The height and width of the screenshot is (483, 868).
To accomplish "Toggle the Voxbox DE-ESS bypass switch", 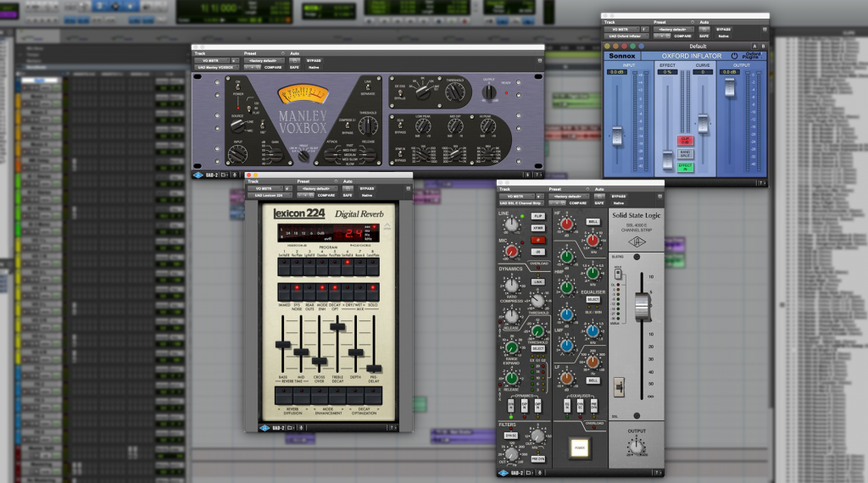I will [400, 93].
